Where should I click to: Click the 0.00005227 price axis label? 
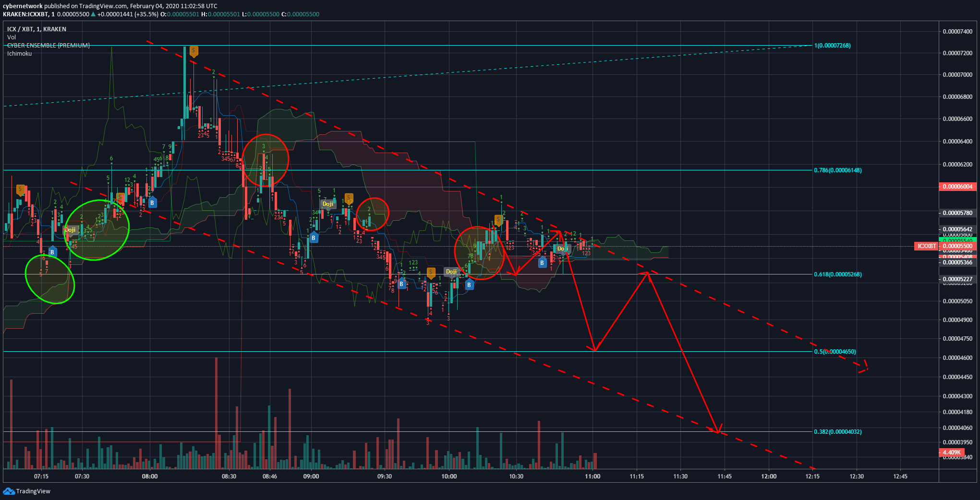click(957, 279)
